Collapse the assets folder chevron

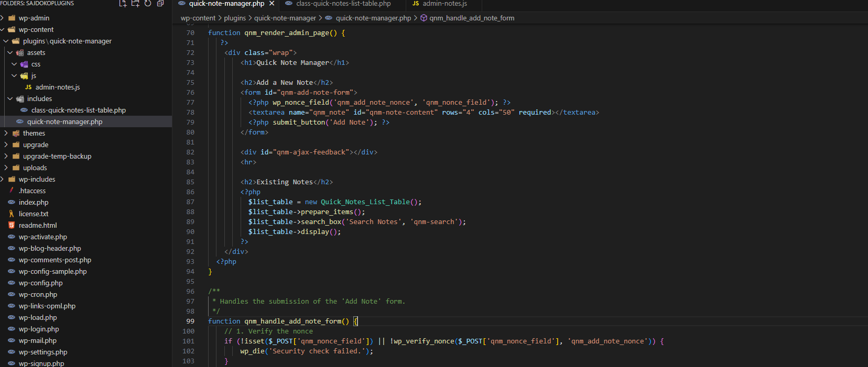[x=10, y=52]
